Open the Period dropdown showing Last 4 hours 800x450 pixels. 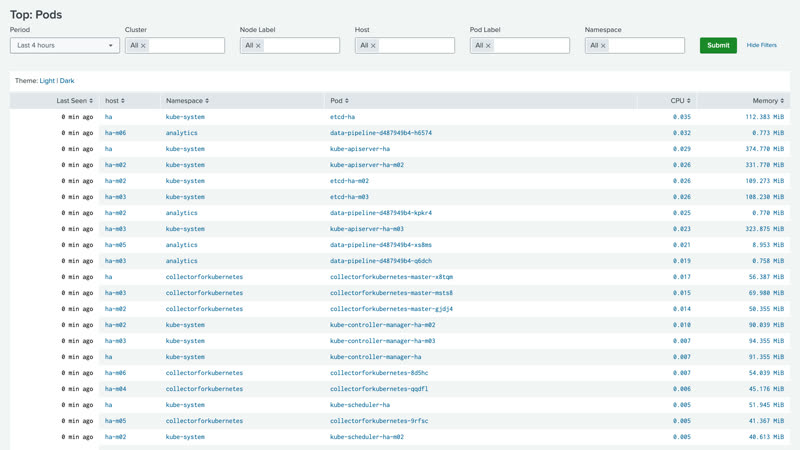point(65,45)
